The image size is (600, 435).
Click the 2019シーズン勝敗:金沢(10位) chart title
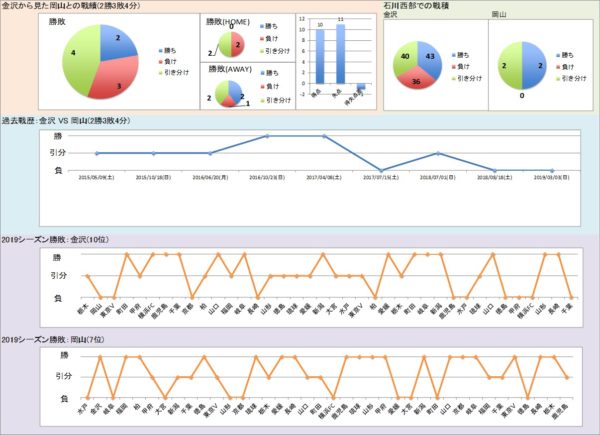(x=51, y=241)
